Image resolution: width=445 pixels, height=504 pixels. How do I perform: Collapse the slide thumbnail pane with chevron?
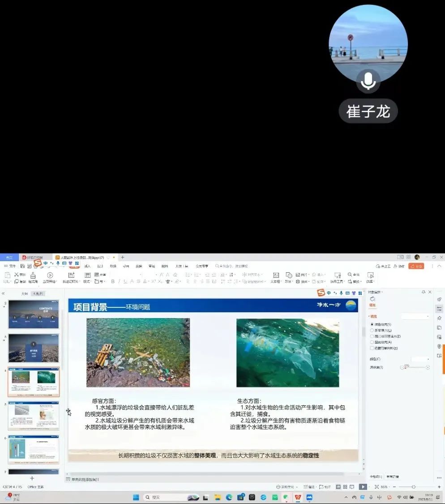(3, 293)
